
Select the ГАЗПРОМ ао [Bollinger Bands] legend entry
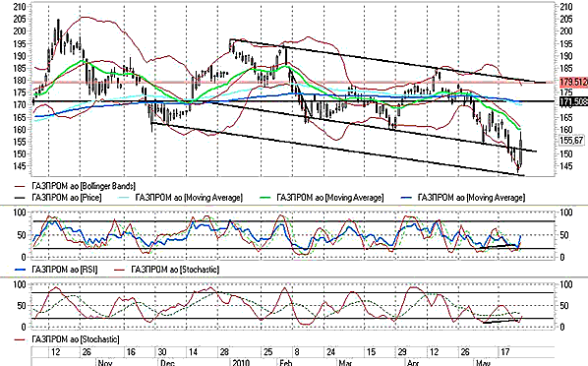pos(75,186)
